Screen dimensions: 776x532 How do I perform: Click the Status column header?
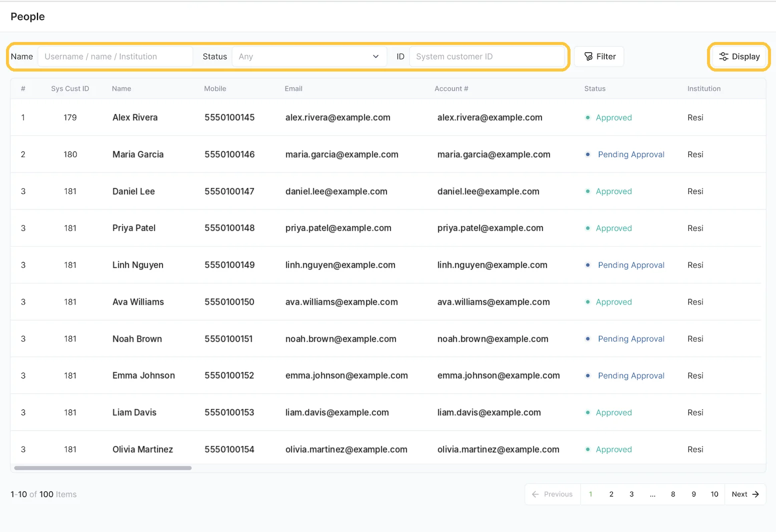click(x=595, y=88)
